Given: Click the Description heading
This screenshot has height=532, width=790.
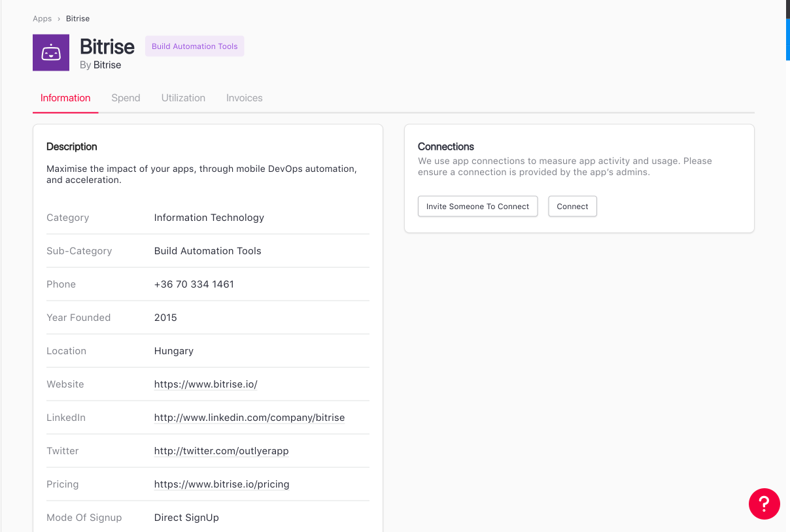Looking at the screenshot, I should coord(72,147).
